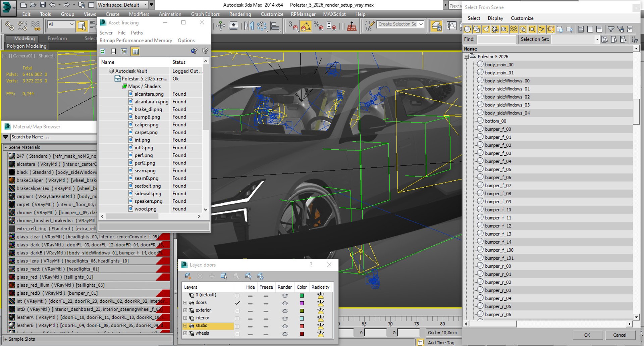
Task: Collapse the Scene Materials rollout
Action: pyautogui.click(x=6, y=147)
